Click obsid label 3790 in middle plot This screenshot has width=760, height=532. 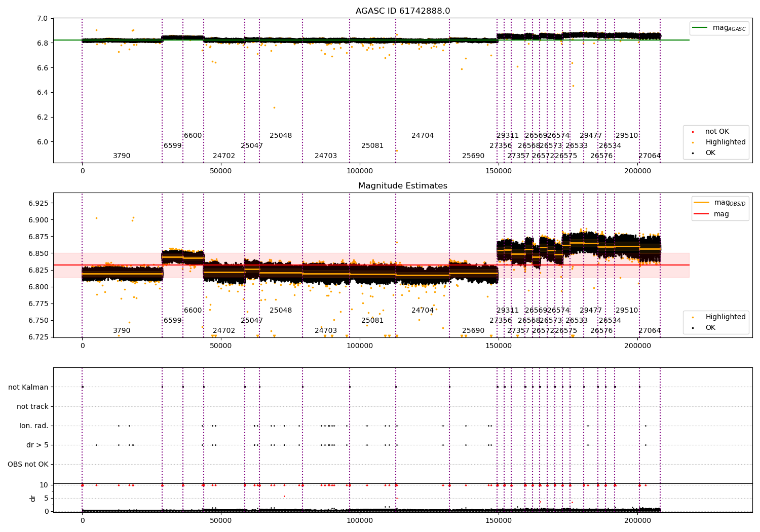[122, 331]
